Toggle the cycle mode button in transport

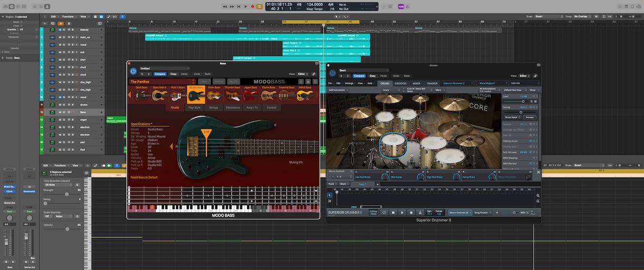[260, 6]
